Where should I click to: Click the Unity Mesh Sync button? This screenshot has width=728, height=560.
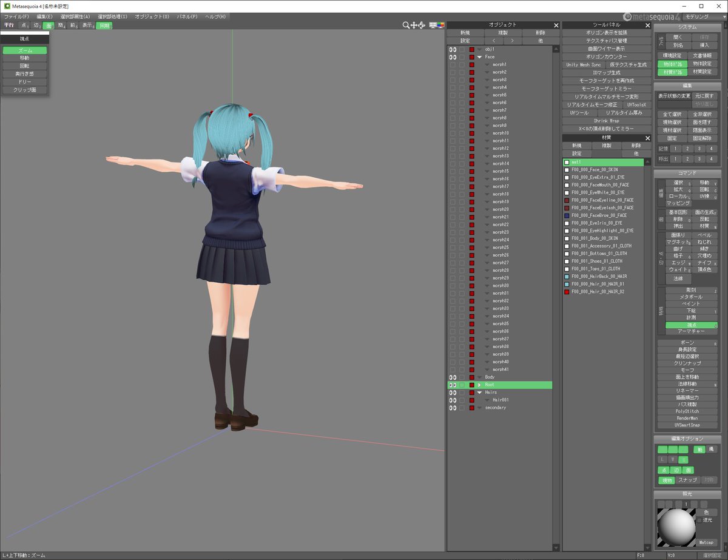point(584,64)
